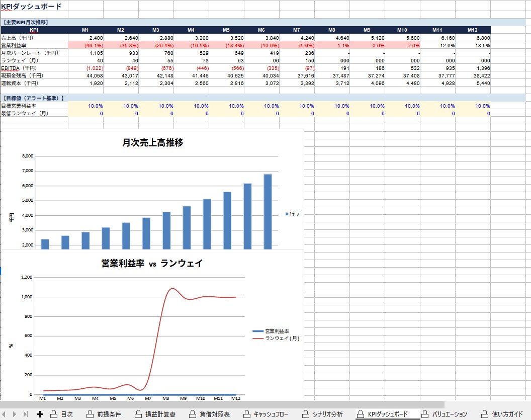Go to first sheet navigation arrow
Viewport: 531px width, 420px height.
point(4,414)
